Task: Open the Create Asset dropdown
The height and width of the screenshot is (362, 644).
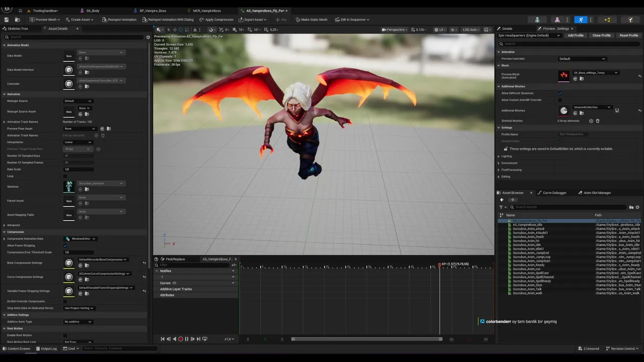Action: pos(80,20)
